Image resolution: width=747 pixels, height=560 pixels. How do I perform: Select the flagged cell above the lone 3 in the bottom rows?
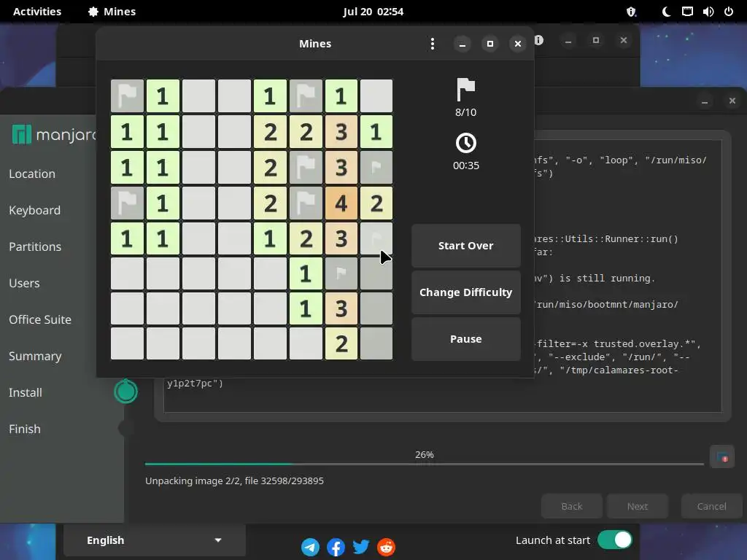pos(341,274)
